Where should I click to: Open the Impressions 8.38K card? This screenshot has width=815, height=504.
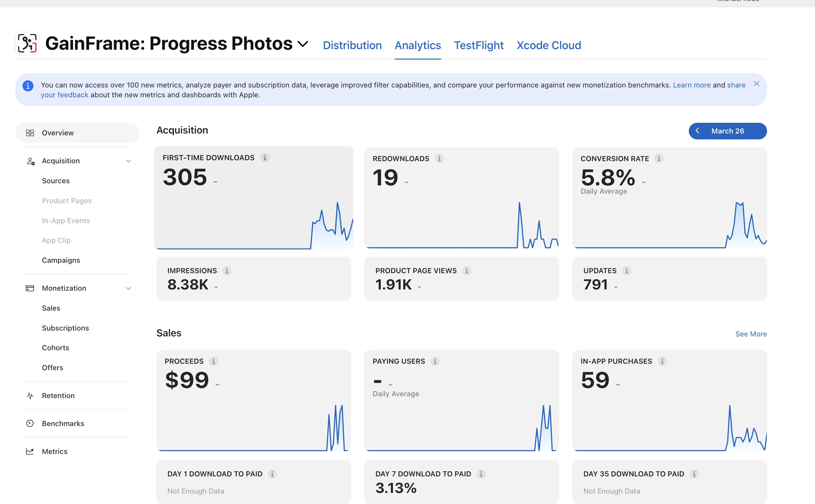click(253, 279)
